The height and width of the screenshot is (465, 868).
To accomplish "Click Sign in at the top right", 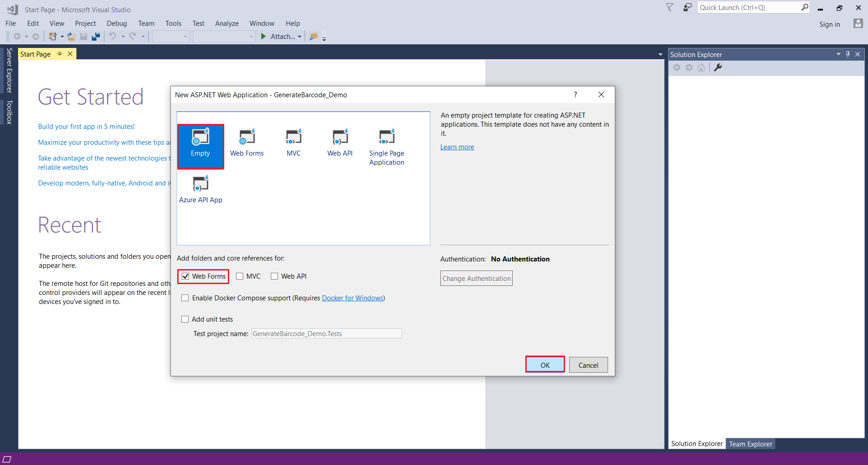I will coord(830,24).
